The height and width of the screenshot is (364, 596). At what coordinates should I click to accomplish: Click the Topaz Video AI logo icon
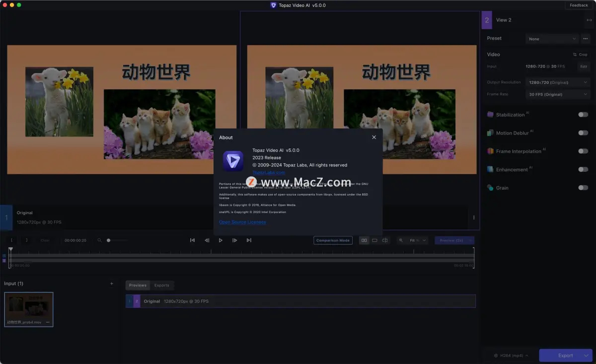point(233,161)
